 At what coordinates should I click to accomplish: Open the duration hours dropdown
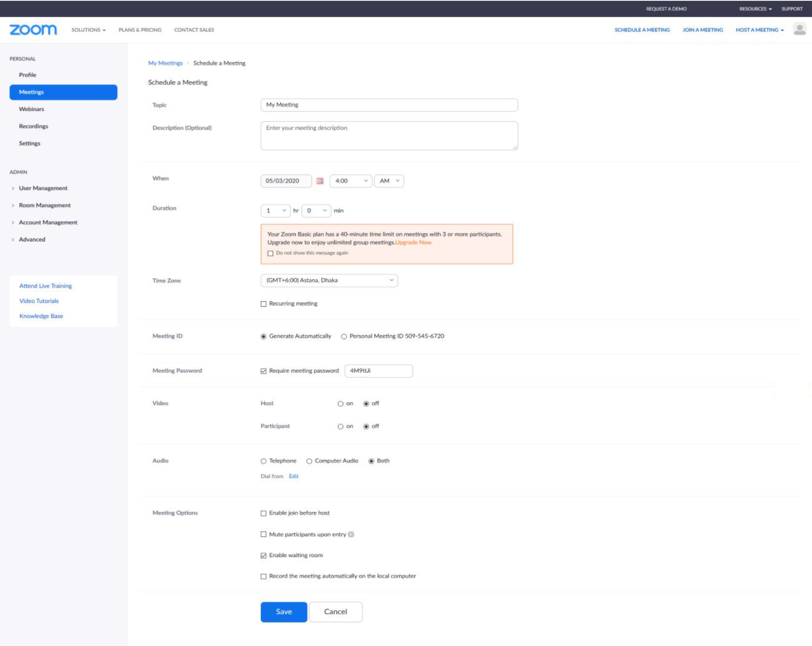point(275,211)
